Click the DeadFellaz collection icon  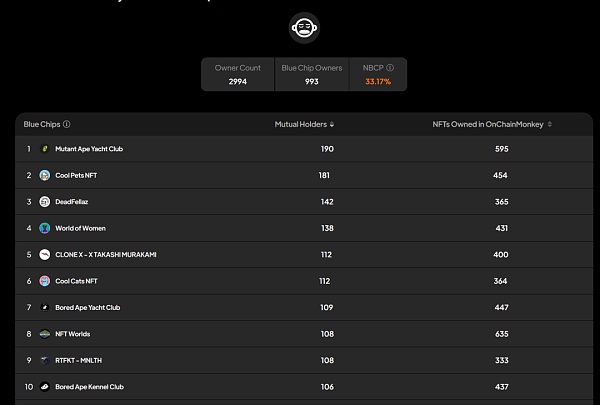tap(45, 202)
